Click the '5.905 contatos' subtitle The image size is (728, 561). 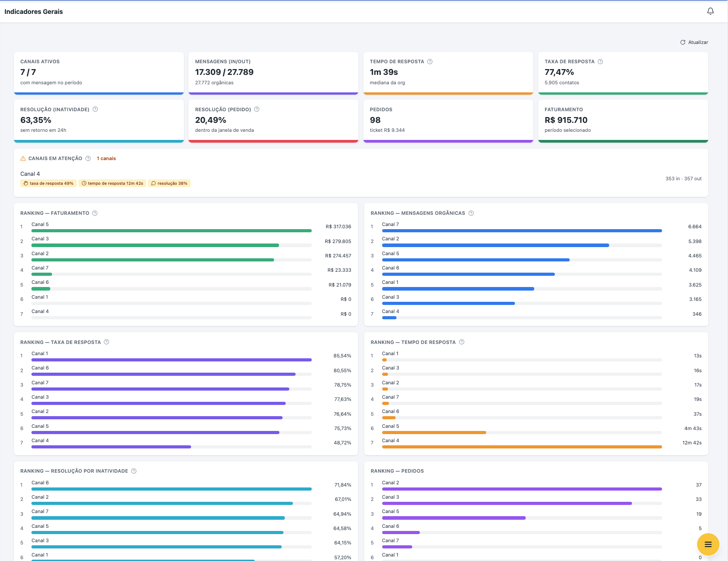562,83
